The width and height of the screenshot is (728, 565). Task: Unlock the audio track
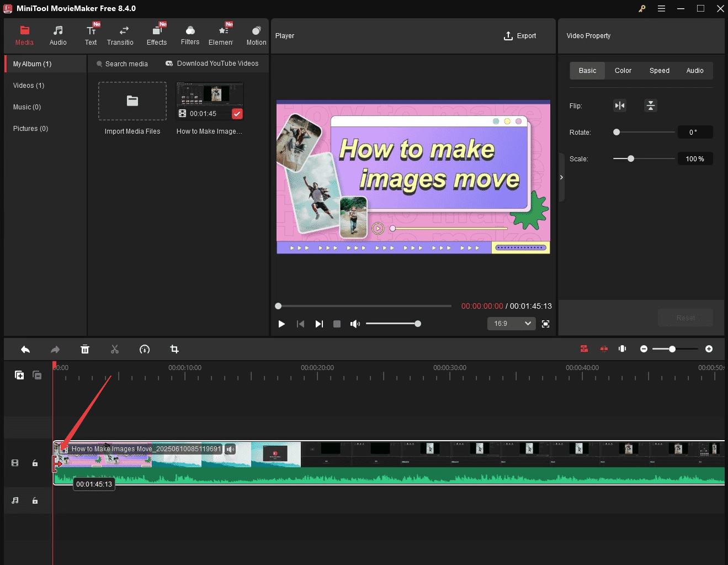[x=35, y=500]
